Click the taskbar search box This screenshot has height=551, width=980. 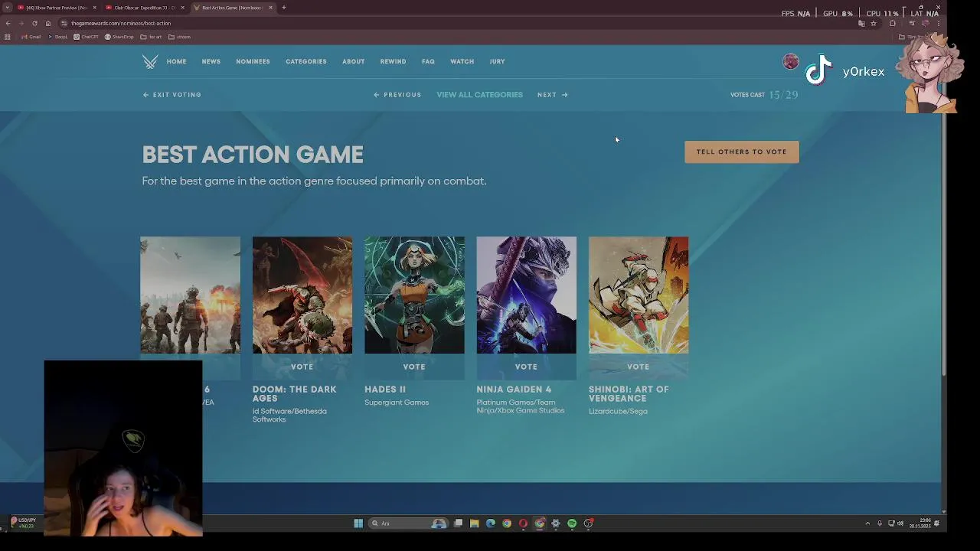click(409, 523)
